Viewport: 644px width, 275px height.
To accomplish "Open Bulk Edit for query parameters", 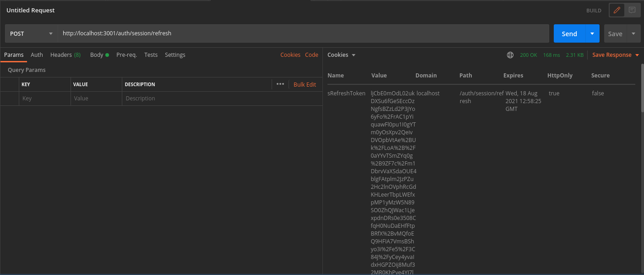I will 305,84.
